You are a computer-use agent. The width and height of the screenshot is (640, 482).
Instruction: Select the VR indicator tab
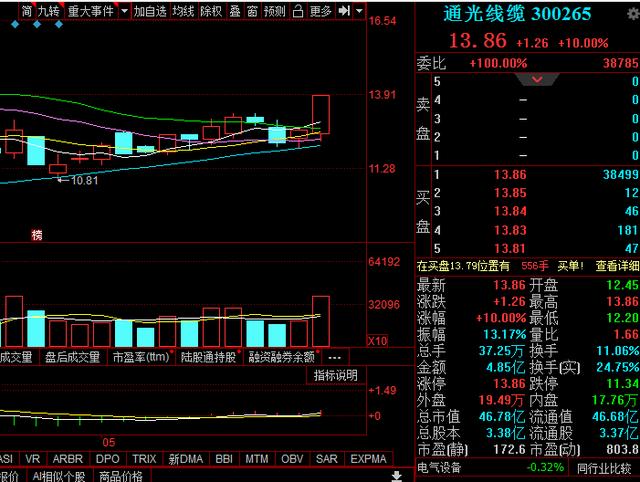click(x=33, y=459)
